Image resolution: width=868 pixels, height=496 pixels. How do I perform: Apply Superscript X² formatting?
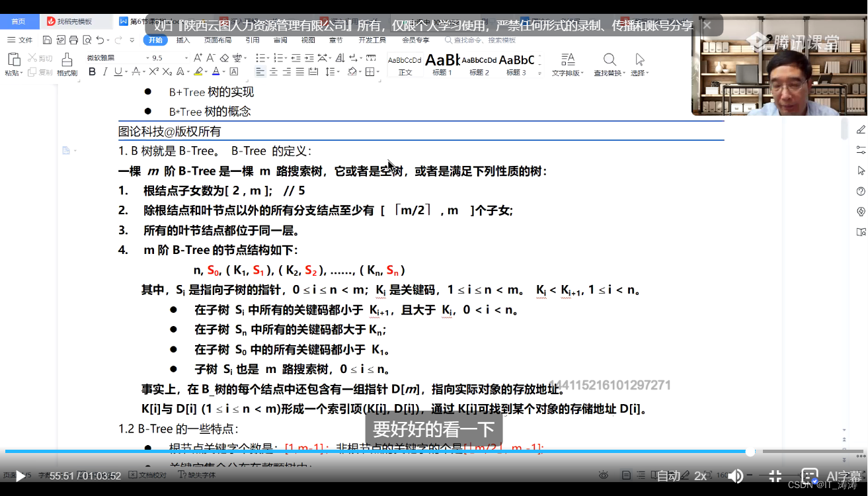(153, 71)
